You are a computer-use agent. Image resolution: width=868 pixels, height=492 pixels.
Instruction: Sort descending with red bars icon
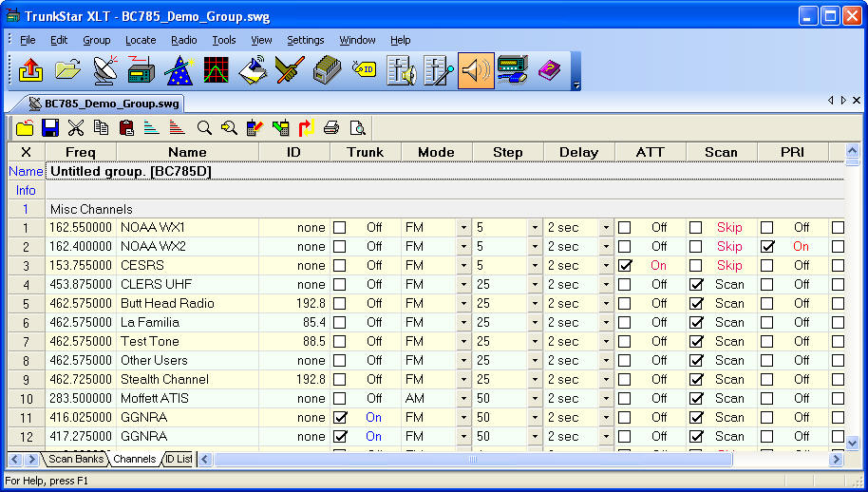click(177, 128)
